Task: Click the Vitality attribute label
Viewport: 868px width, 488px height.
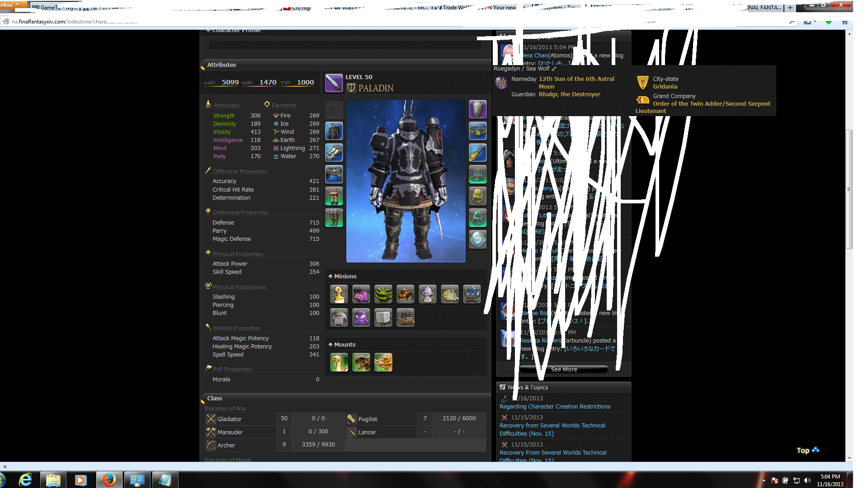Action: [222, 132]
